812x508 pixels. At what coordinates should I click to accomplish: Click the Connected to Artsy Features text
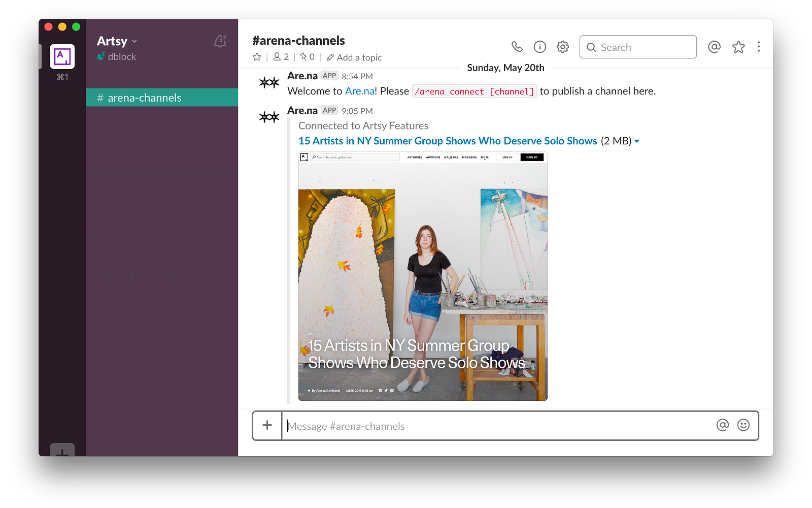[x=363, y=125]
